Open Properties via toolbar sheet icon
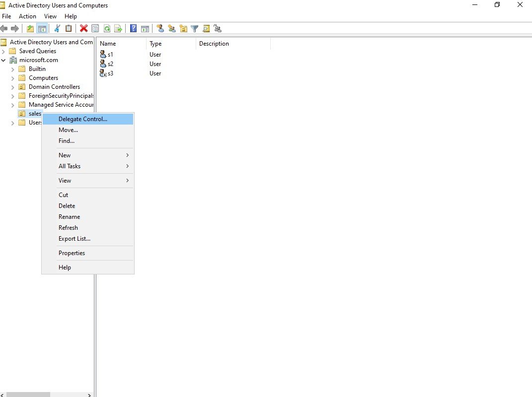 tap(95, 29)
